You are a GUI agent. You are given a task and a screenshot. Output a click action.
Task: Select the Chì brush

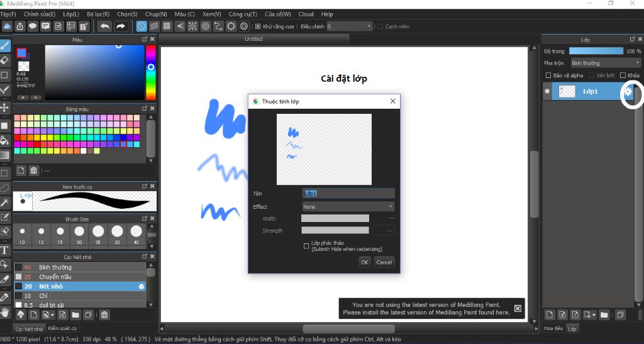pyautogui.click(x=80, y=296)
